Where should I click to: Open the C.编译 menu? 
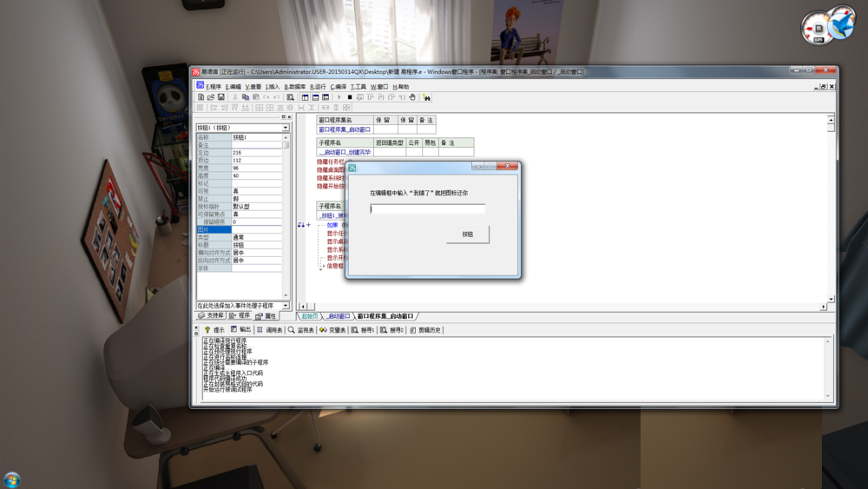coord(339,87)
